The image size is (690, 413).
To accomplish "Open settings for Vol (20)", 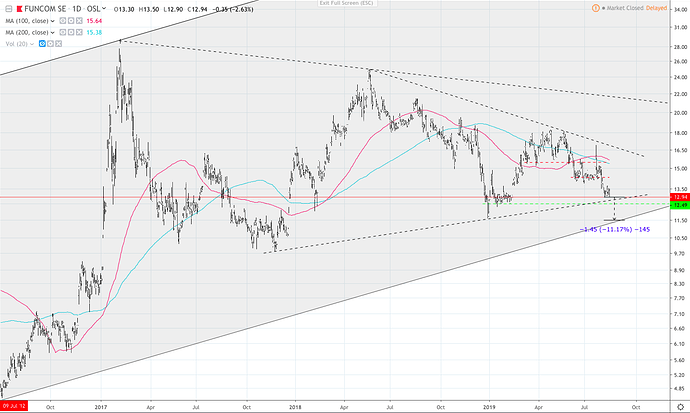I will click(x=50, y=44).
